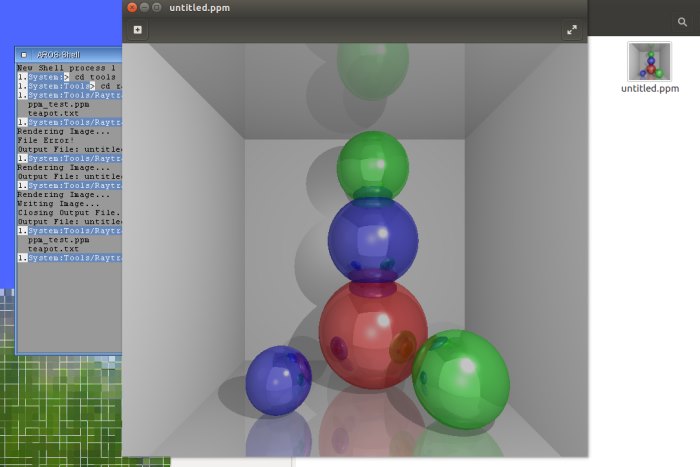Click the AROS-Shell window close gadget
Screen dimensions: 700x467
[24, 54]
